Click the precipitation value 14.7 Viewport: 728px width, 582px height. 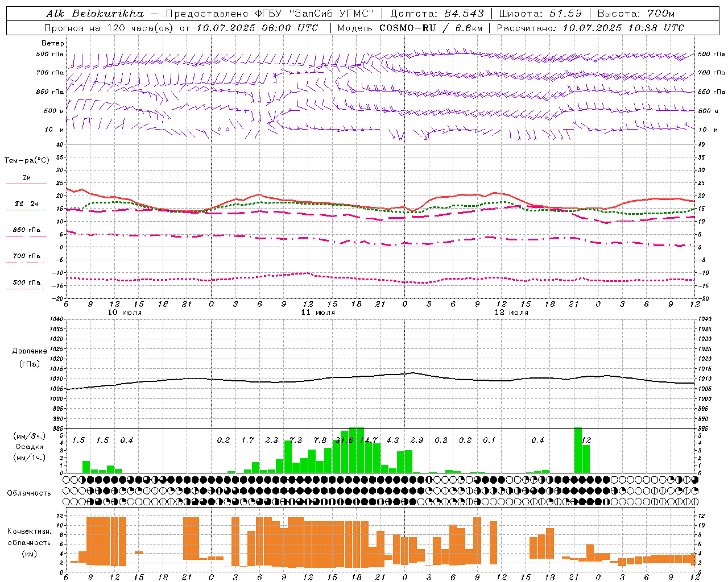pyautogui.click(x=369, y=440)
